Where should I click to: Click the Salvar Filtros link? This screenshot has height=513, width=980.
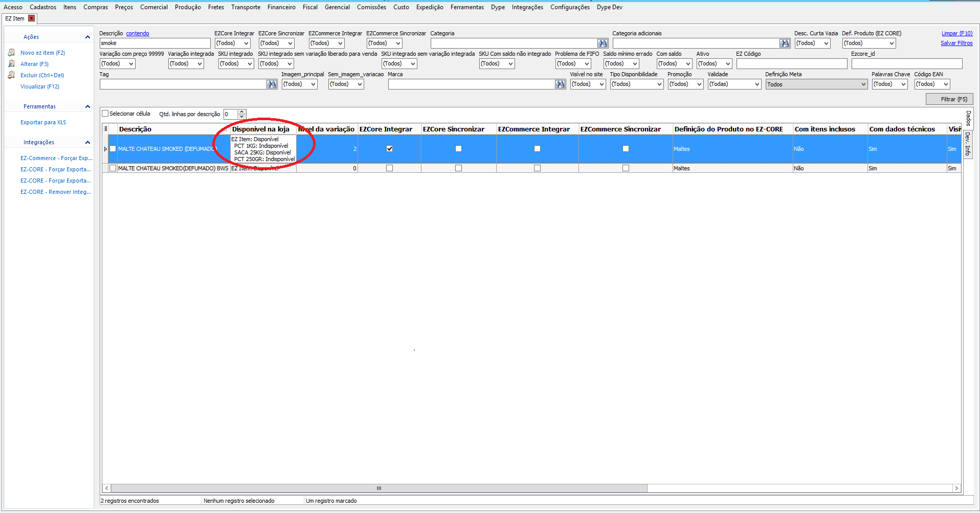956,43
